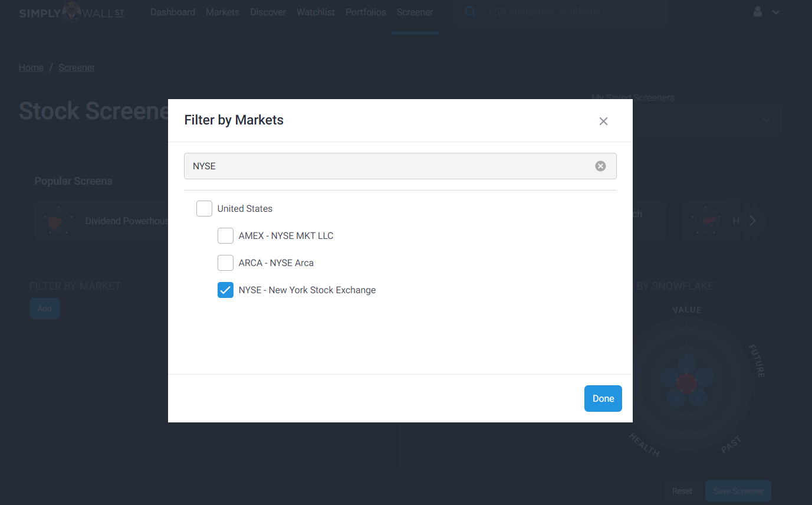Open the Dashboard nav item
This screenshot has height=505, width=812.
click(x=173, y=12)
